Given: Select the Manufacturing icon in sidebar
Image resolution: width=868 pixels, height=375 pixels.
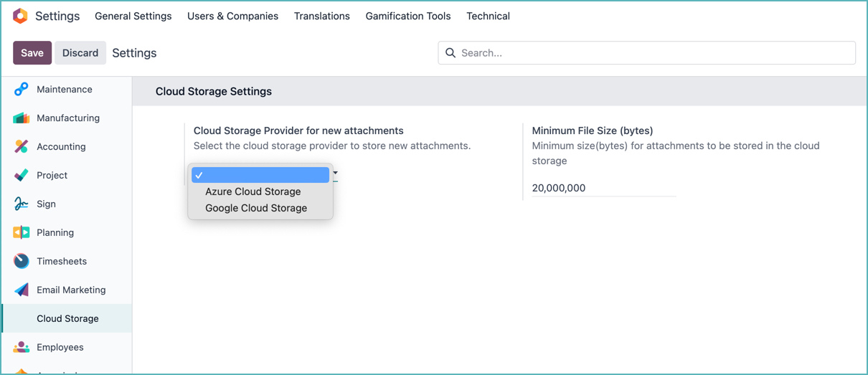Looking at the screenshot, I should coord(22,118).
